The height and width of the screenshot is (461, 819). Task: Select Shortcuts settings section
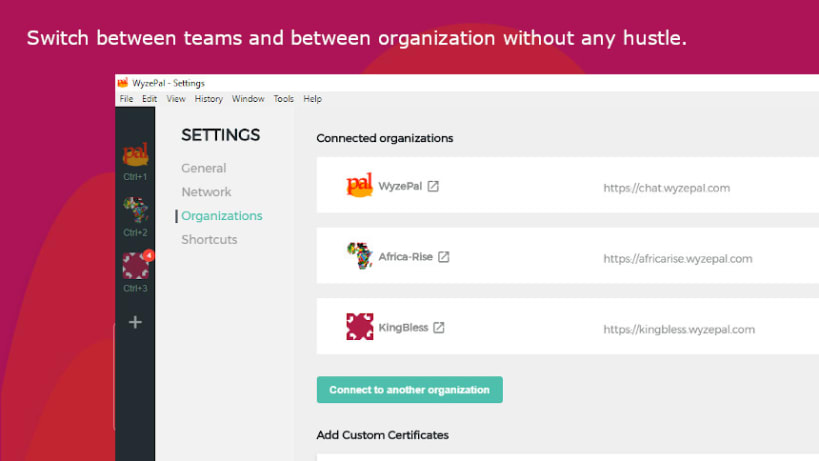click(209, 240)
